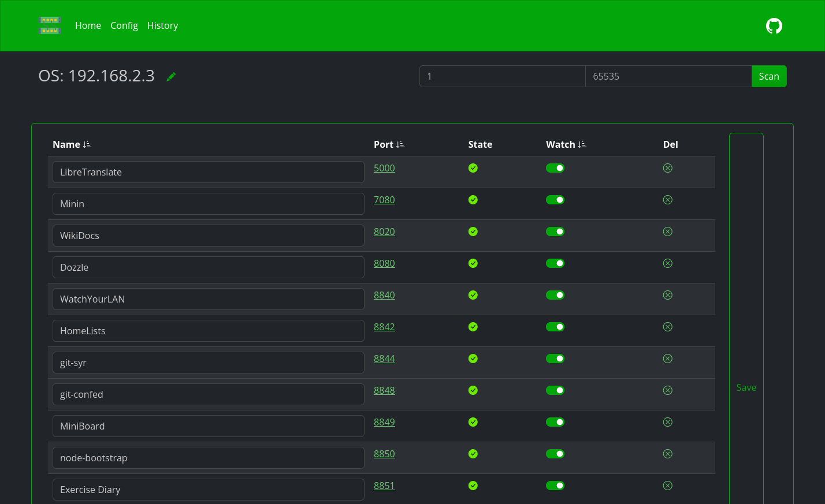Toggle the Watch switch for Minin
Viewport: 825px width, 504px height.
pos(555,200)
